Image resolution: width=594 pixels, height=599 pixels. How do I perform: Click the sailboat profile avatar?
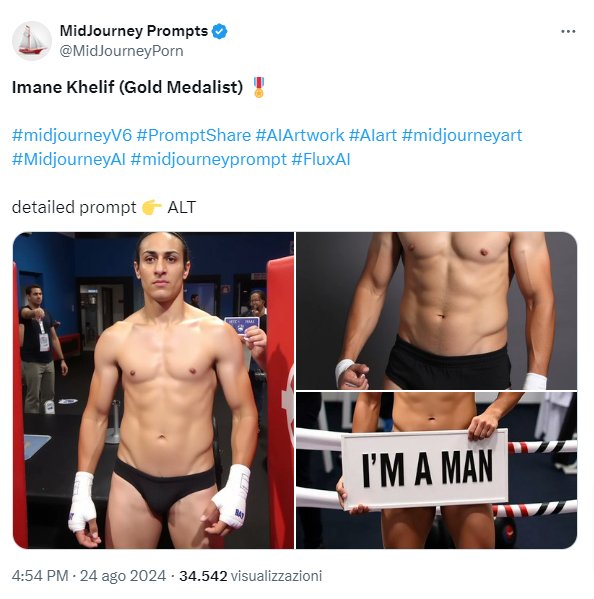point(32,40)
